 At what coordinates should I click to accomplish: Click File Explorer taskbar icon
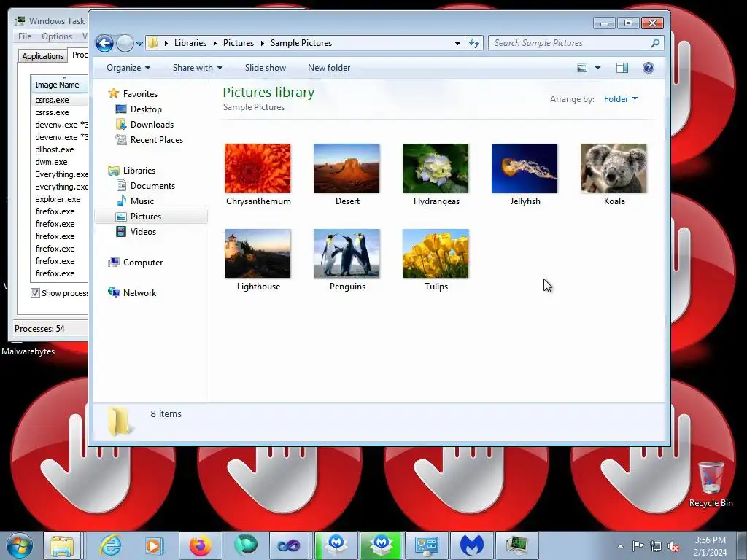click(x=63, y=545)
